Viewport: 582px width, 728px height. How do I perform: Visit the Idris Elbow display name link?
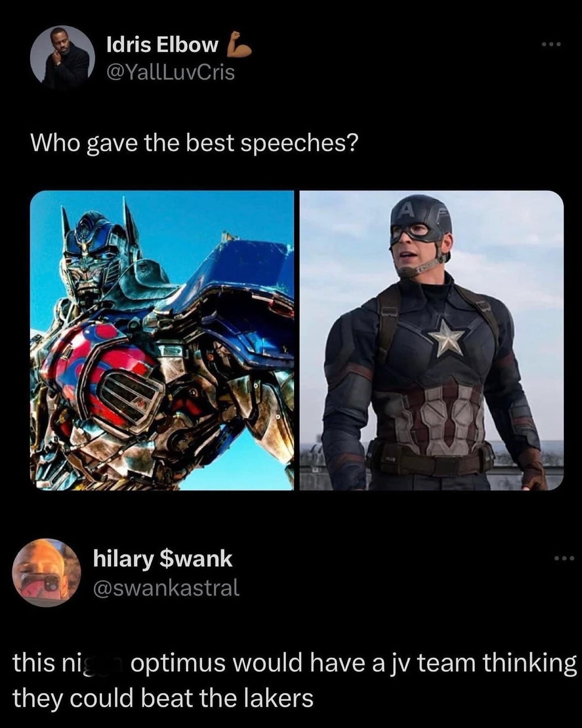[162, 44]
